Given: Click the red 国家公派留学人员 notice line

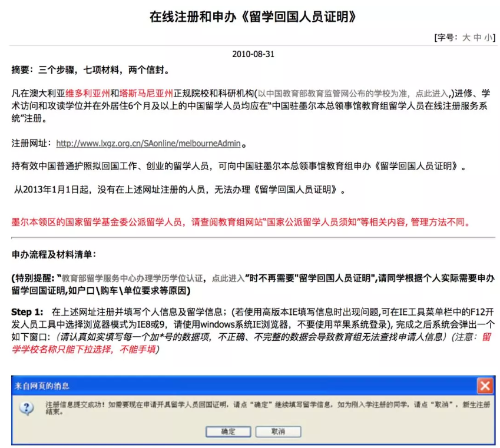Looking at the screenshot, I should 241,223.
